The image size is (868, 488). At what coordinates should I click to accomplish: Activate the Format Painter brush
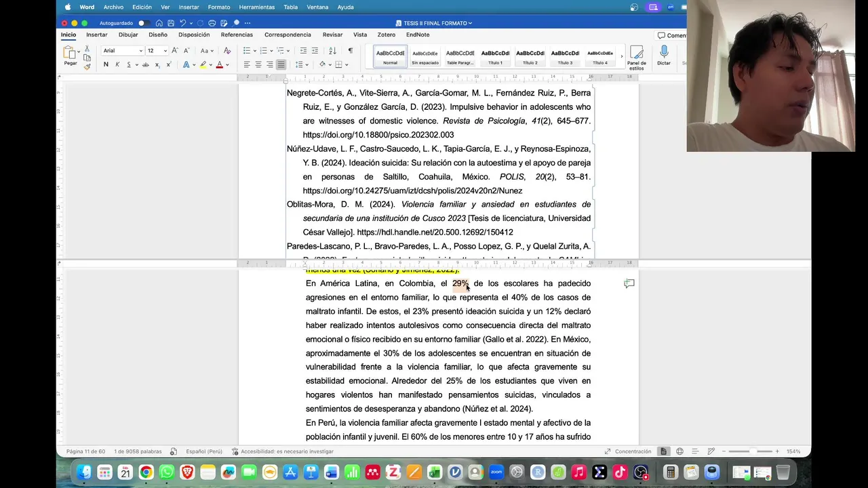pos(87,66)
